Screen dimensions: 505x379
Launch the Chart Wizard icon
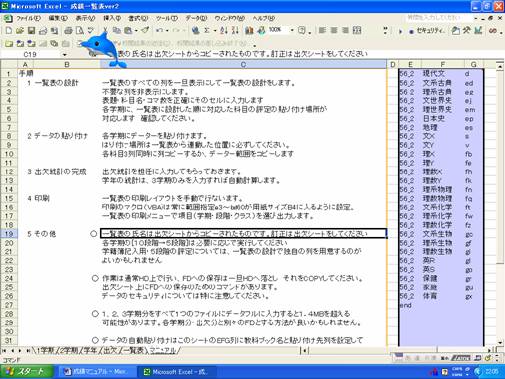pos(249,31)
